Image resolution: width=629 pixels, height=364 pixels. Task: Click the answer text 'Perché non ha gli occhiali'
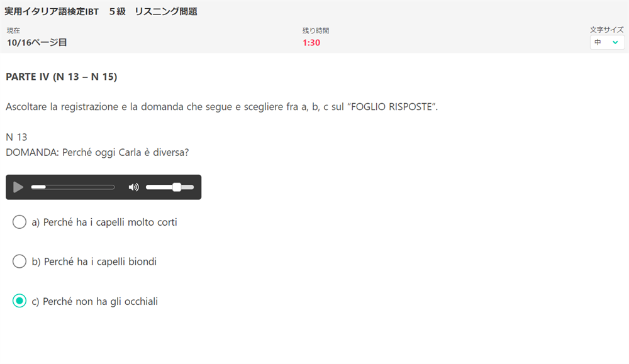click(x=100, y=302)
